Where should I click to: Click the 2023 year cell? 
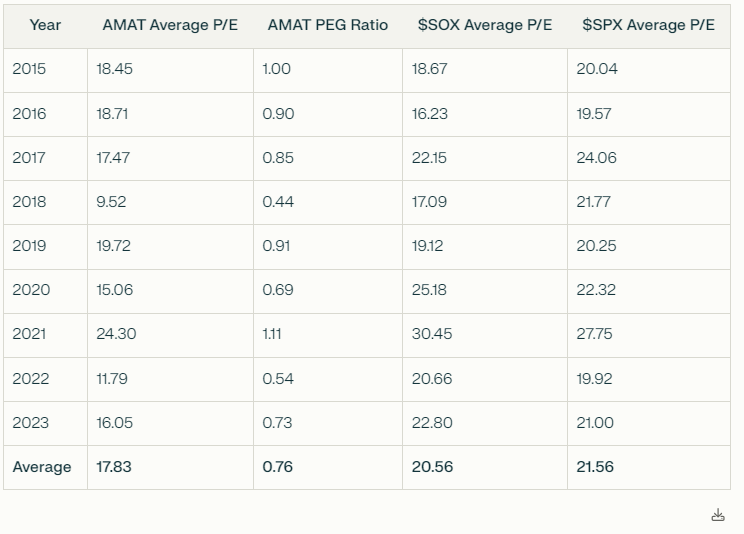click(30, 423)
